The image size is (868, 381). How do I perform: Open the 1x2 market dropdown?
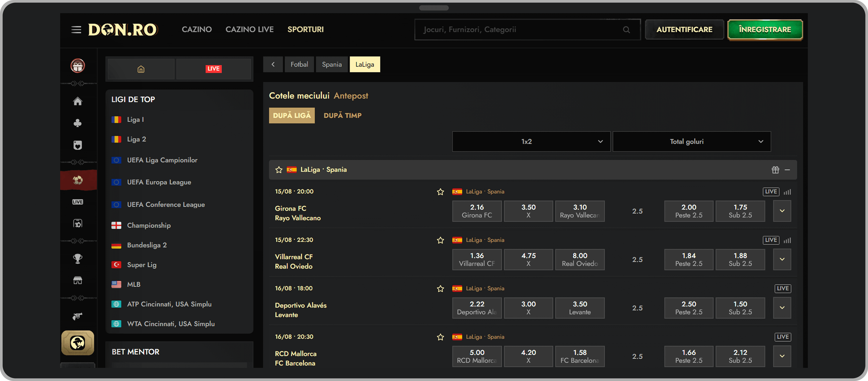pos(531,142)
